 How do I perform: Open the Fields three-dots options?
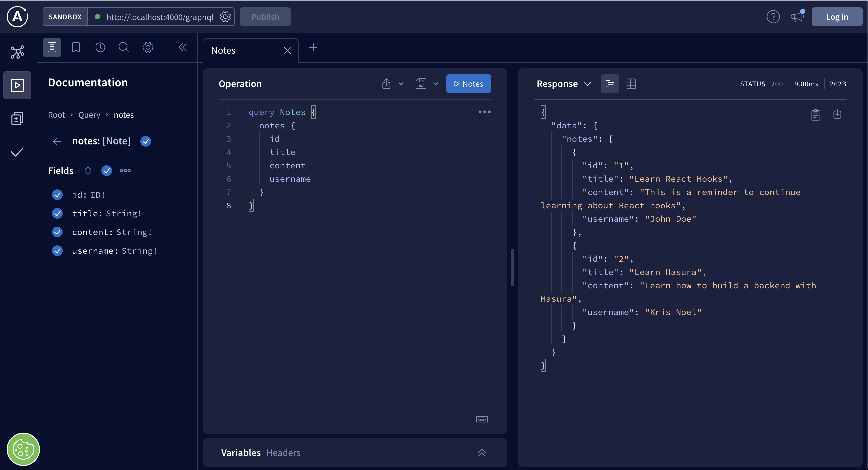click(125, 171)
